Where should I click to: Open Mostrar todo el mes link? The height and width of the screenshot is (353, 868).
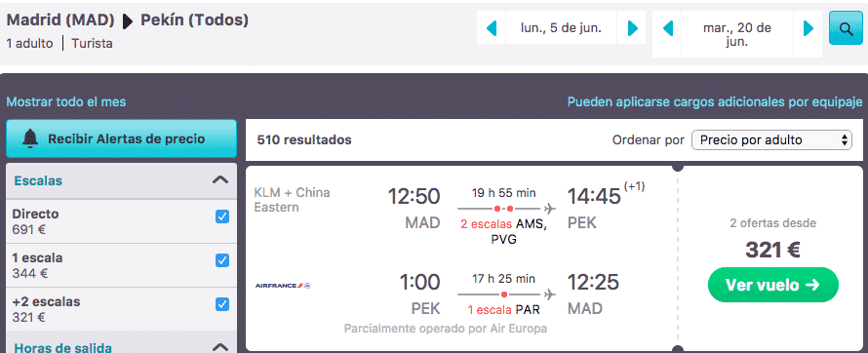click(66, 101)
